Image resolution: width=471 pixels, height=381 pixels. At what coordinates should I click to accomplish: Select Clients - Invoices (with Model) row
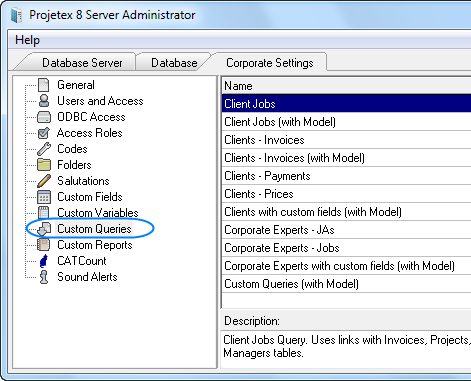[x=346, y=158]
